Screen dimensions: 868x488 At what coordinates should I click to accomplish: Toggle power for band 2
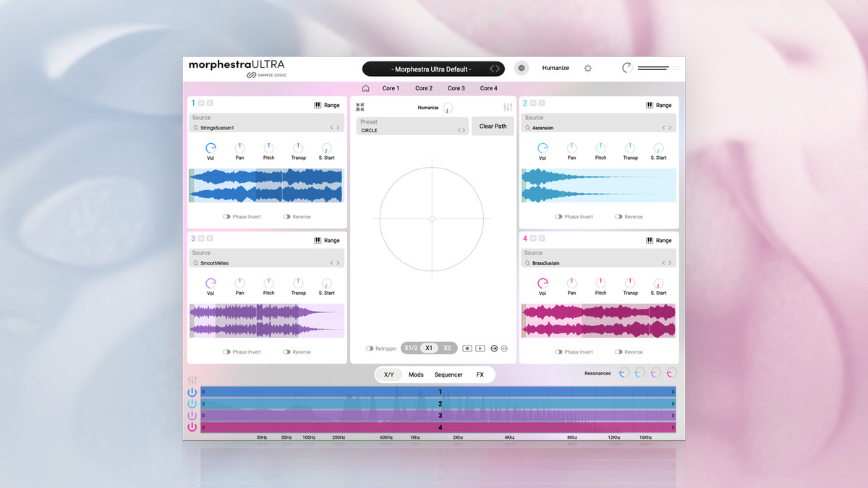tap(192, 403)
